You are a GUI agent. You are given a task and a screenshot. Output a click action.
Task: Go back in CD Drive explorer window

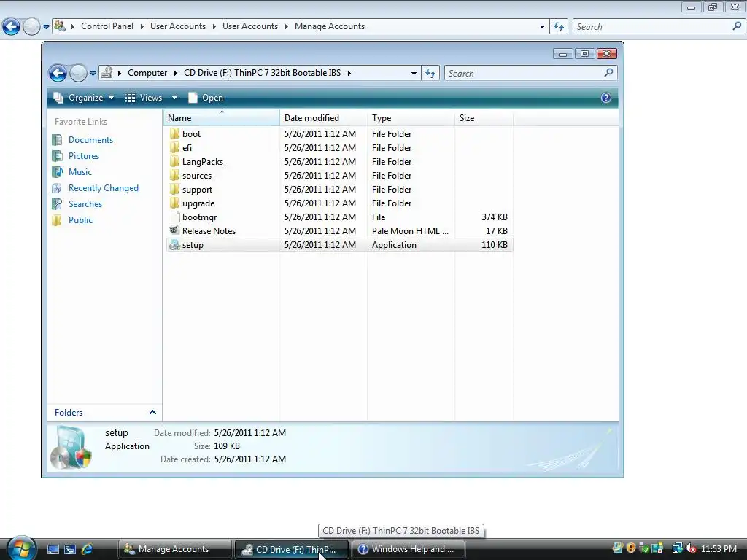tap(58, 74)
